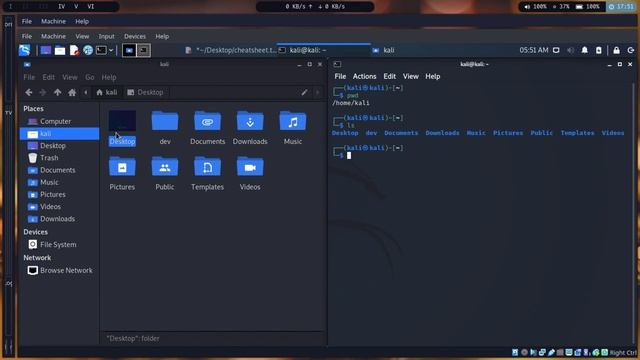640x360 pixels.
Task: Click the lock screen icon
Action: click(616, 50)
